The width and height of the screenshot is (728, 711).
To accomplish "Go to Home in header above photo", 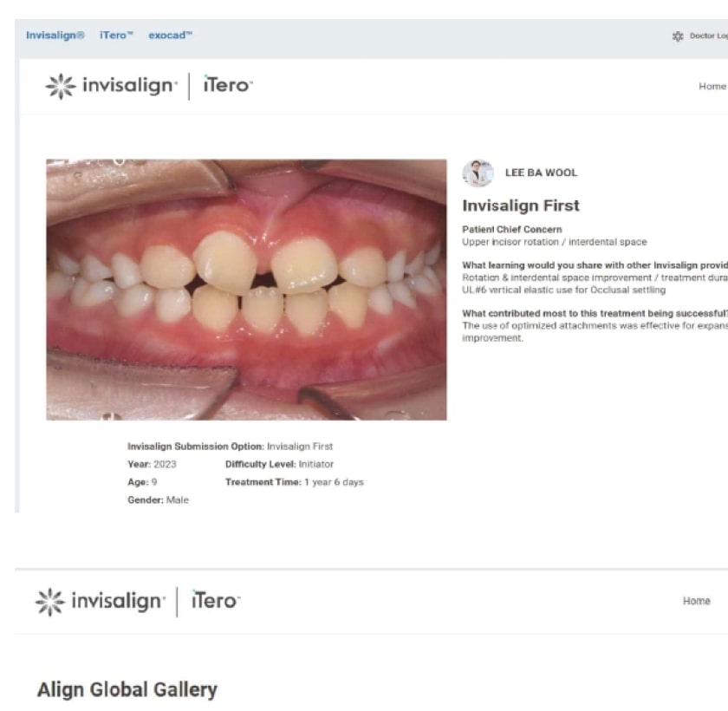I will point(712,87).
